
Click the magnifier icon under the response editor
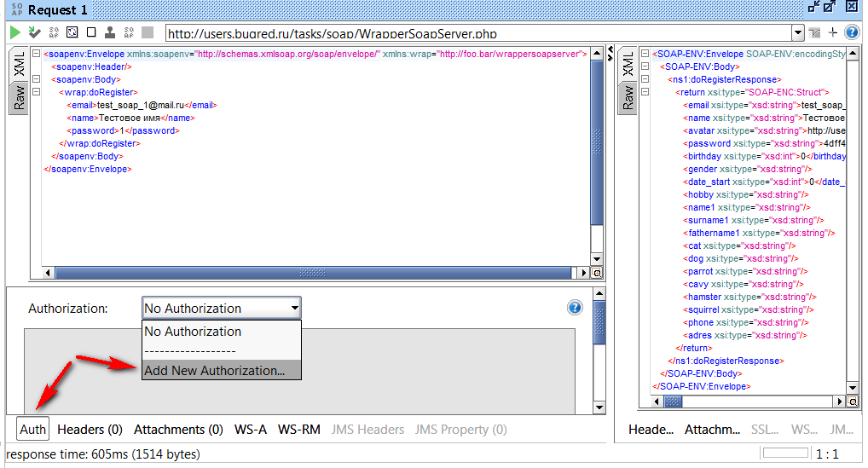click(x=853, y=402)
